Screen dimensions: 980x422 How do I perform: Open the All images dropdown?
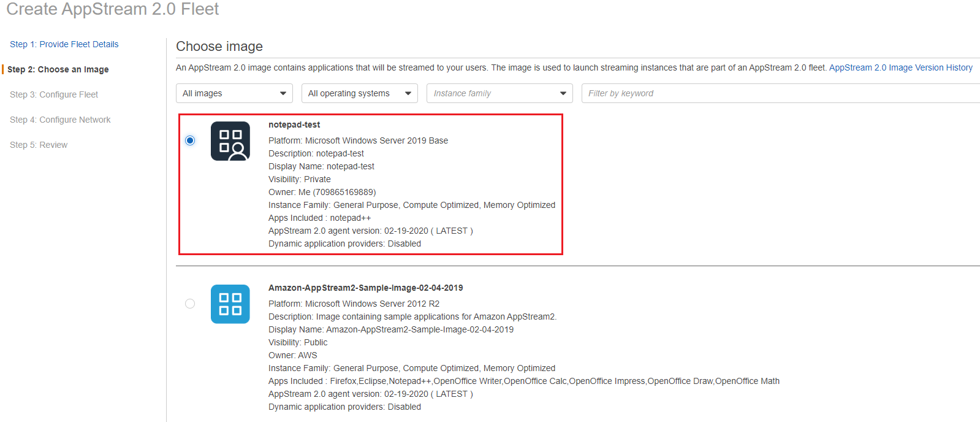(234, 93)
